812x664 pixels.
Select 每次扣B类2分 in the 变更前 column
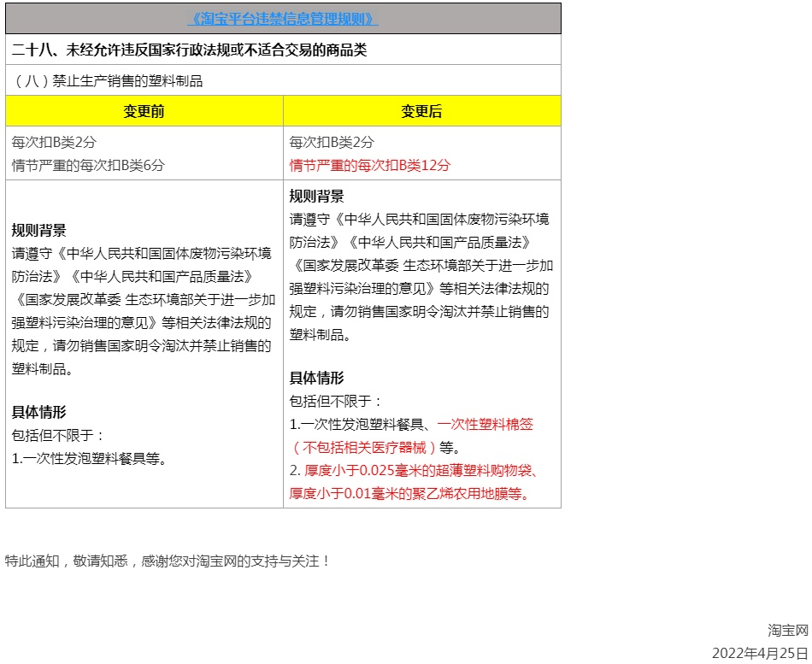point(54,142)
